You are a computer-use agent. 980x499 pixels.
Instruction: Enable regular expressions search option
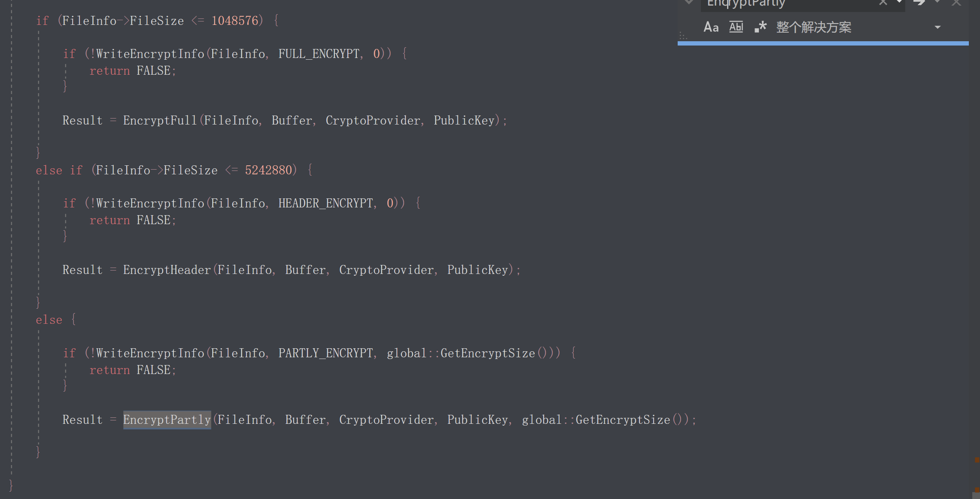click(761, 27)
